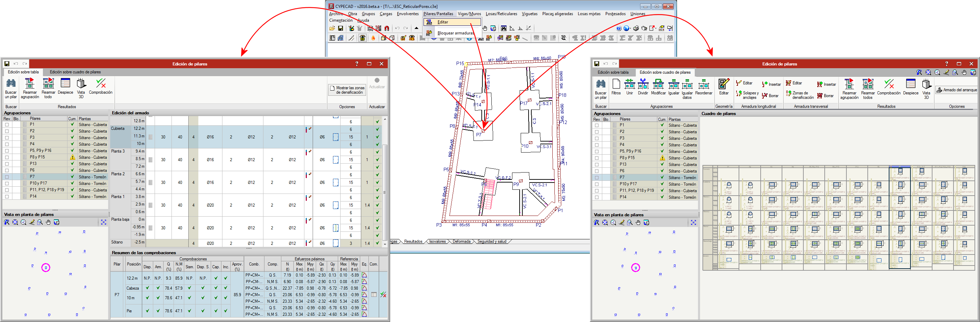Click extents icon in right Vista en planta

pyautogui.click(x=693, y=223)
